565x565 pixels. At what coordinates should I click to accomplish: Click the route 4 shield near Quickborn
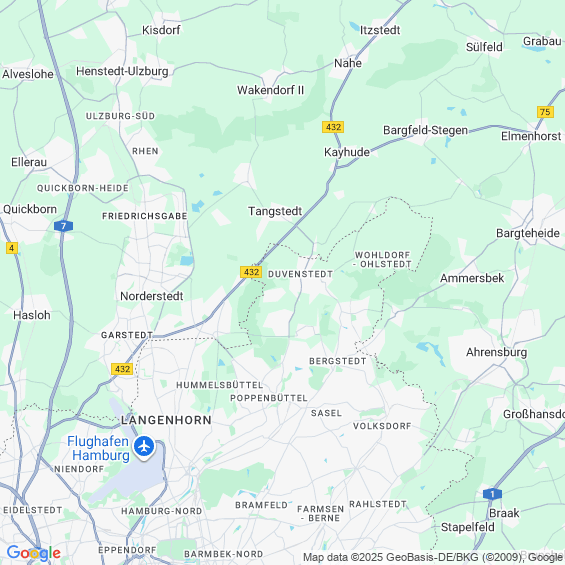[x=12, y=248]
